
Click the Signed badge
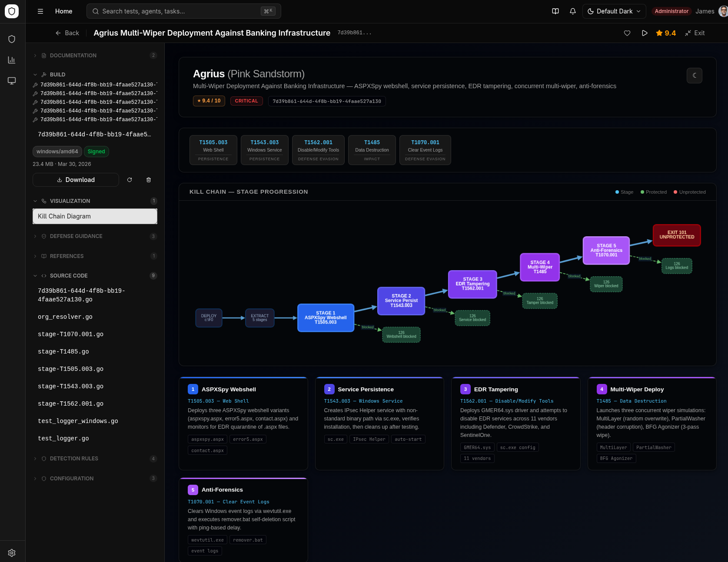pyautogui.click(x=96, y=152)
